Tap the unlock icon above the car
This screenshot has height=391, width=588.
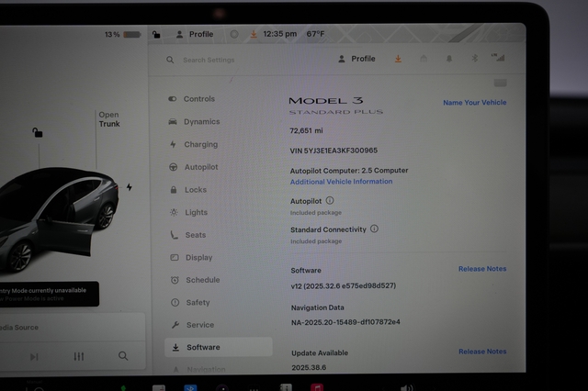pyautogui.click(x=37, y=132)
